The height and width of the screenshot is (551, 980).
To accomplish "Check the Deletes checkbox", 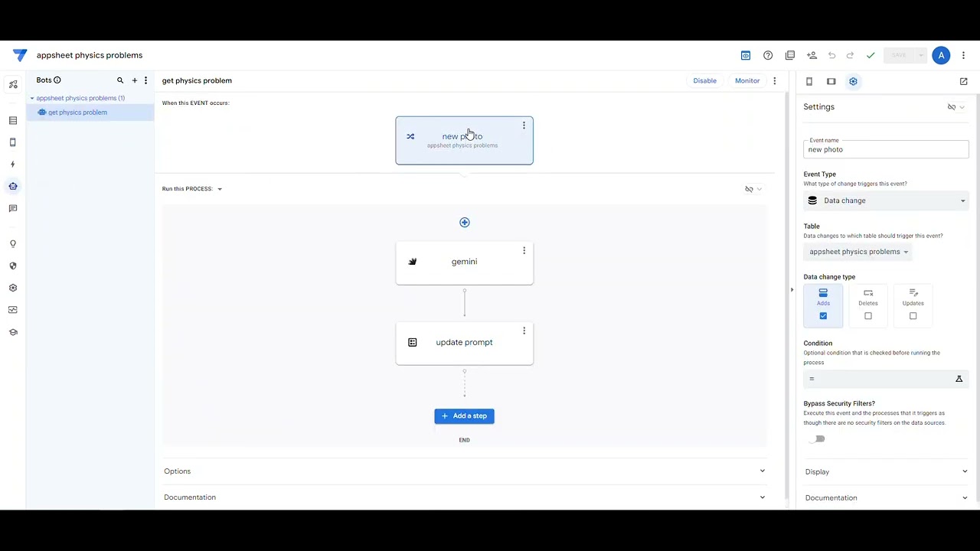I will pos(868,316).
